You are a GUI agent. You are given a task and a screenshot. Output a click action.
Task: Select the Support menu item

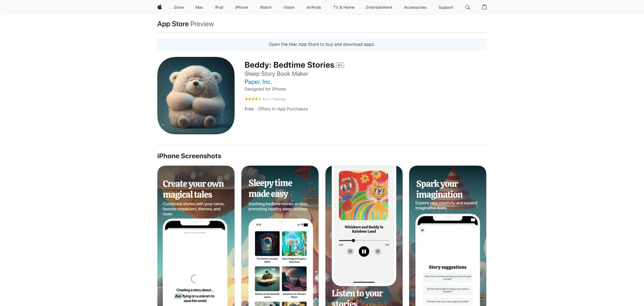446,7
